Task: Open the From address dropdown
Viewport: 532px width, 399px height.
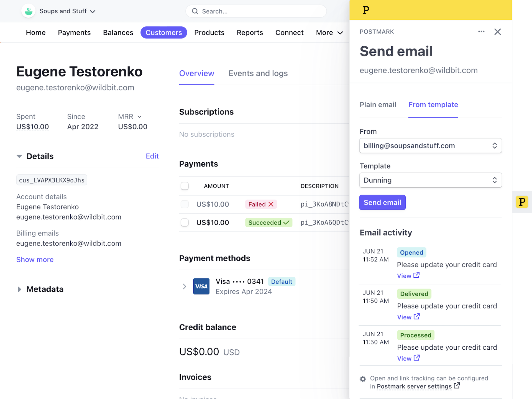Action: tap(430, 145)
